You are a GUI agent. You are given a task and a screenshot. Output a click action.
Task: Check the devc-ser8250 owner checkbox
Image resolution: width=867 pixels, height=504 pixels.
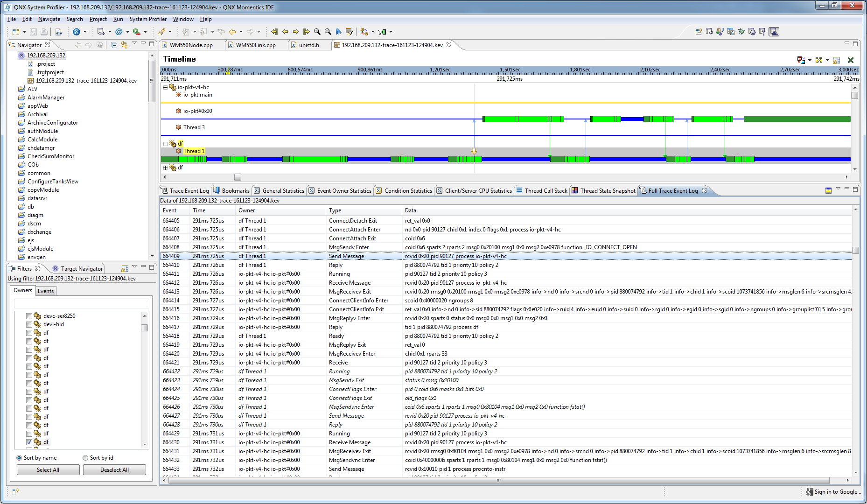tap(29, 316)
